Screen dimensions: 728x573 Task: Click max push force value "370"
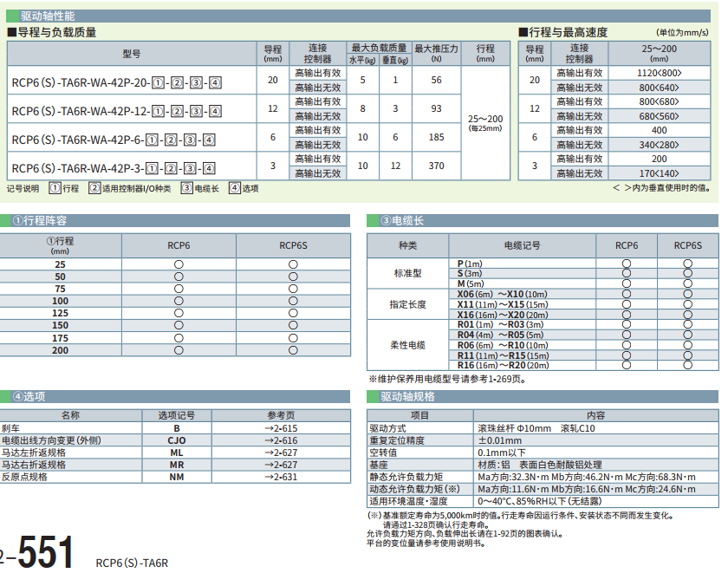pyautogui.click(x=437, y=166)
